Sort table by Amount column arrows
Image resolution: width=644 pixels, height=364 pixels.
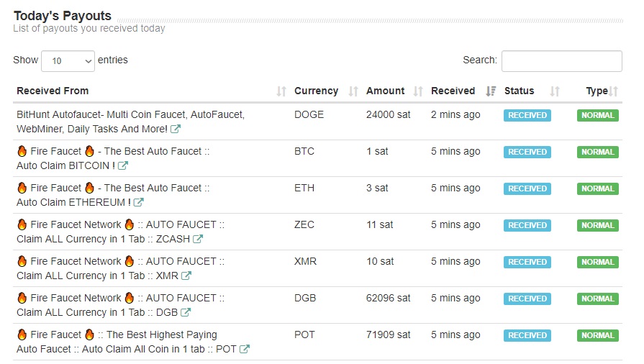(x=418, y=91)
